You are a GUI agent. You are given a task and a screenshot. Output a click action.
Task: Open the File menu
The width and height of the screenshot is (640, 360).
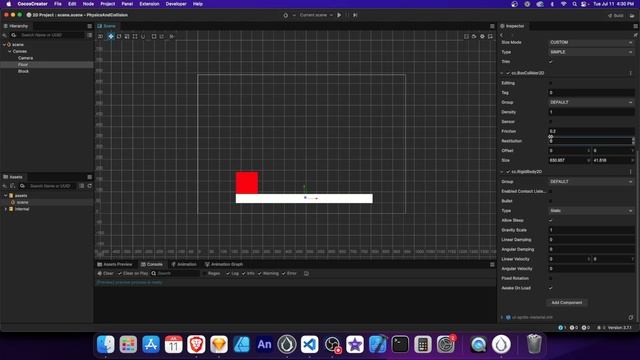coord(58,4)
